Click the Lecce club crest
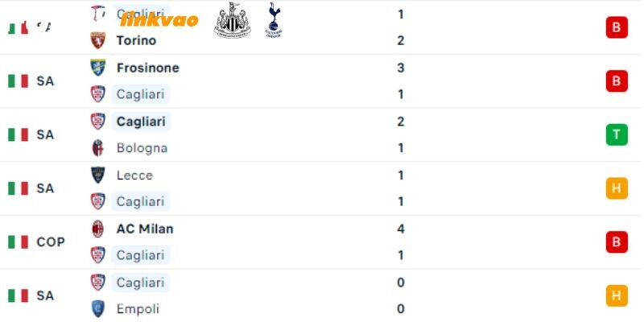Image resolution: width=644 pixels, height=322 pixels. point(97,175)
